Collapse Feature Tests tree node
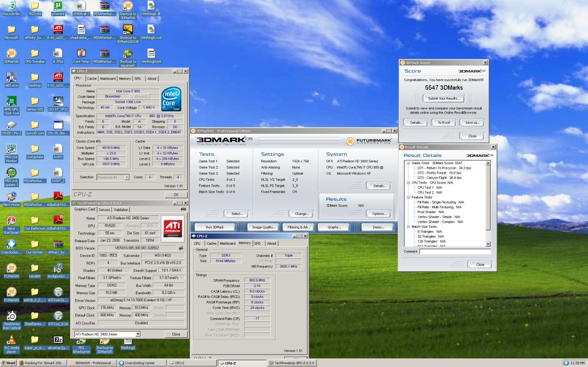 tap(408, 197)
